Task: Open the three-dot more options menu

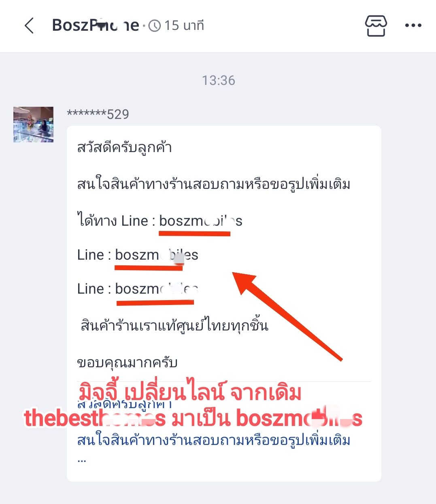Action: click(x=413, y=25)
